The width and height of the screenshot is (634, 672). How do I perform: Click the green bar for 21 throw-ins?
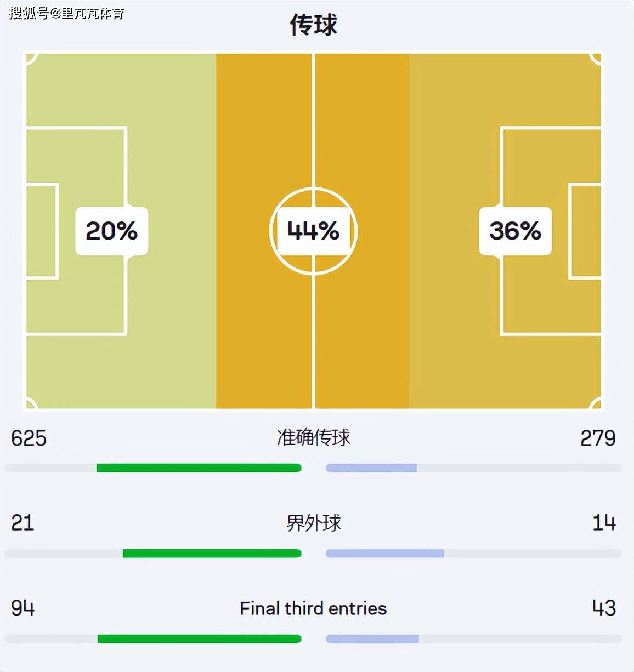pos(212,554)
